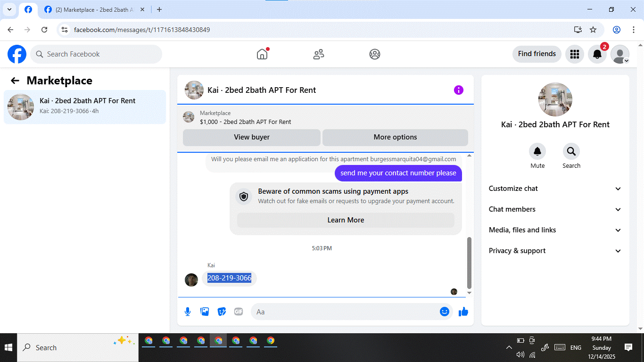Click View buyer button
The image size is (644, 362).
point(252,137)
